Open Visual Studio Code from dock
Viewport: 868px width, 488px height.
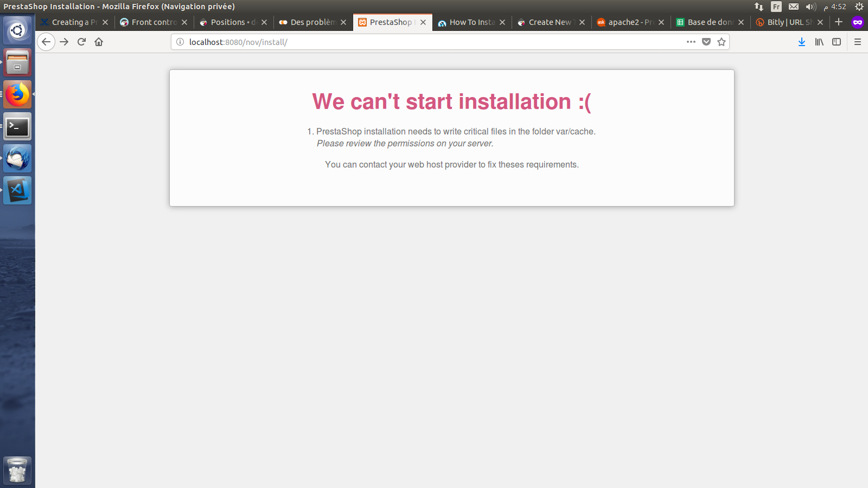(17, 190)
